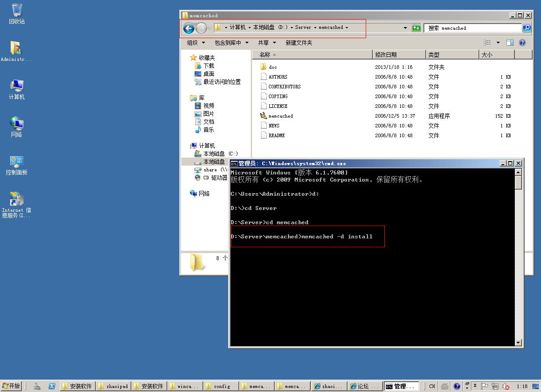Select 桌面 in the navigation pane
The image size is (541, 392).
coord(209,74)
